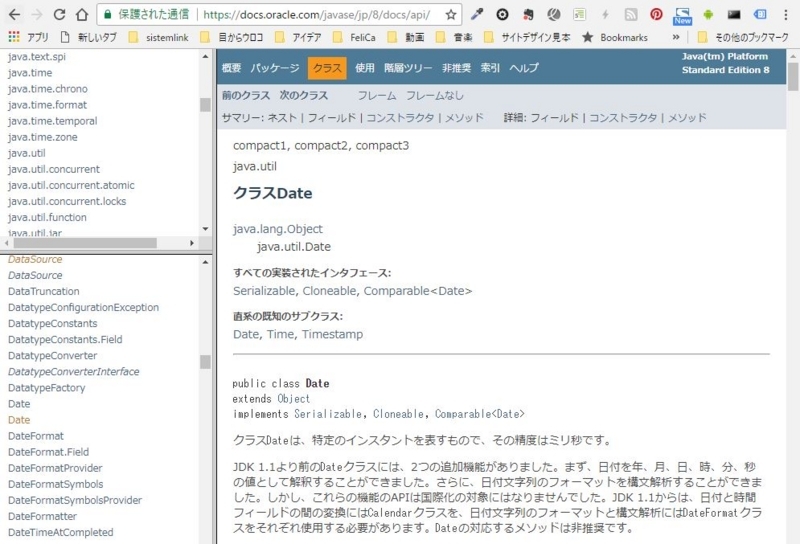Click the package list horizontal scrollbar thumb
Screen dimensions: 800x544
tap(85, 243)
